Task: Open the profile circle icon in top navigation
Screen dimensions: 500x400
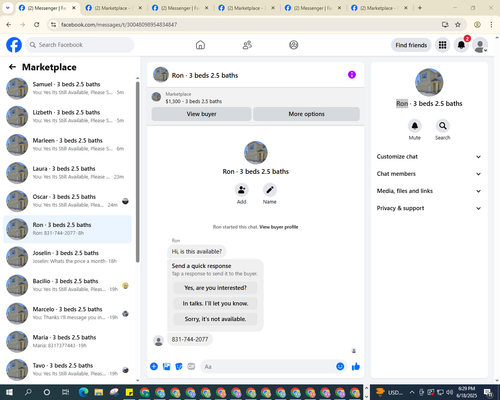Action: pos(294,45)
